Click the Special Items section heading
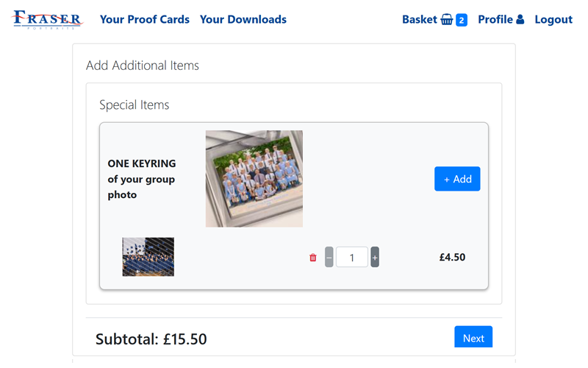The image size is (588, 368). click(x=135, y=105)
